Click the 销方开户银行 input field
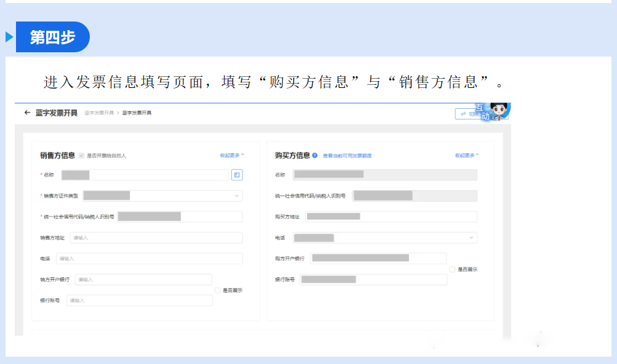 (143, 280)
